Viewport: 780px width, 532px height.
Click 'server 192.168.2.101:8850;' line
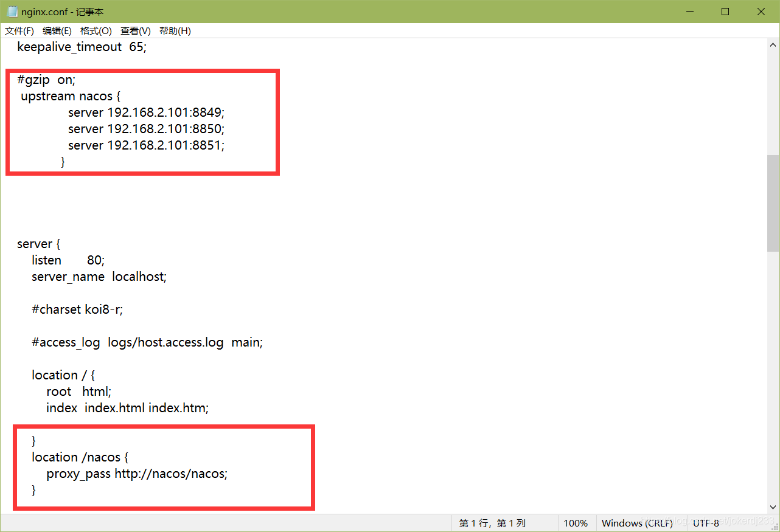tap(147, 129)
